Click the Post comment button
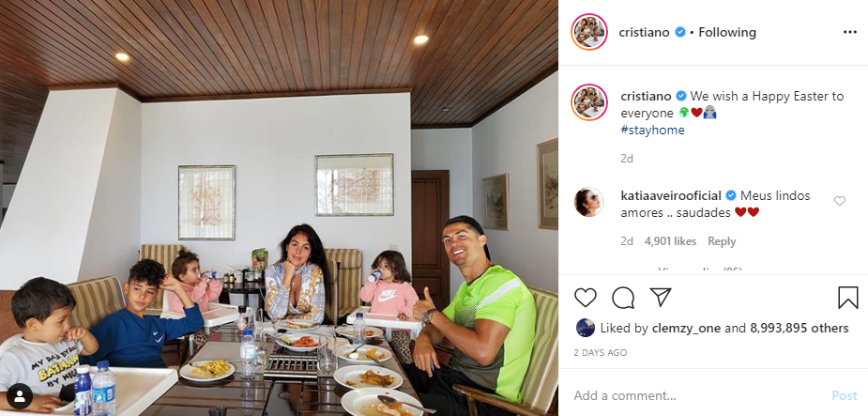 (845, 395)
